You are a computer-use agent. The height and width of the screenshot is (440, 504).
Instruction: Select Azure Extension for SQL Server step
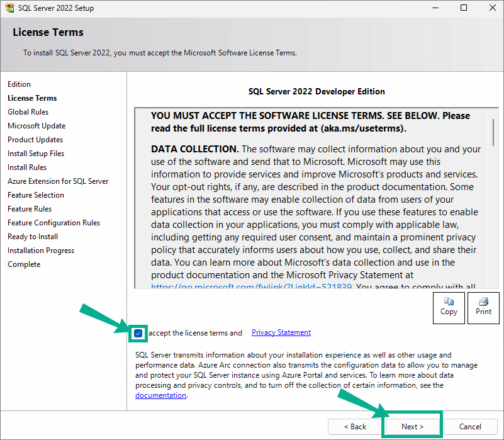coord(58,181)
